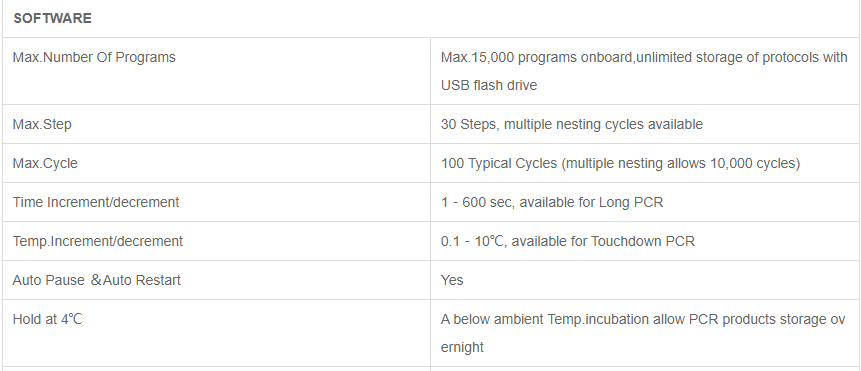Click the 30 Steps nesting cycles value

[572, 125]
